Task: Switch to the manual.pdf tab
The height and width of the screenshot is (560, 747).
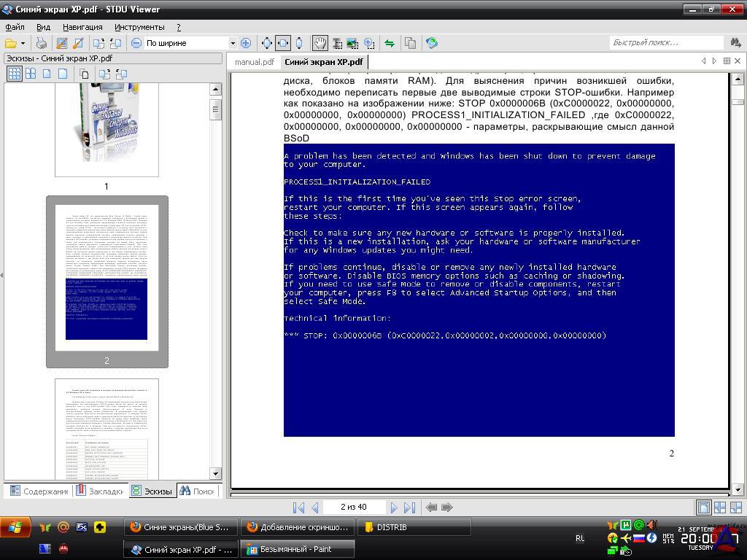Action: tap(254, 62)
